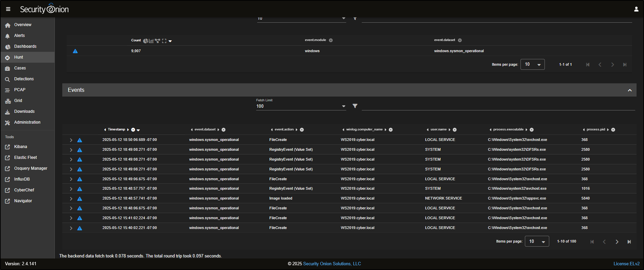
Task: Open the Alerts page in sidebar
Action: coord(19,36)
